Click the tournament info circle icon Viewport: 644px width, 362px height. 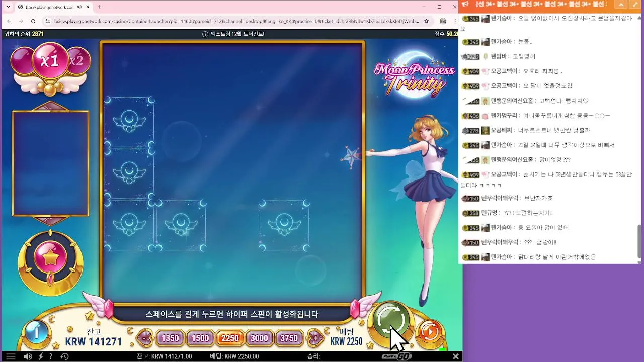click(x=205, y=34)
